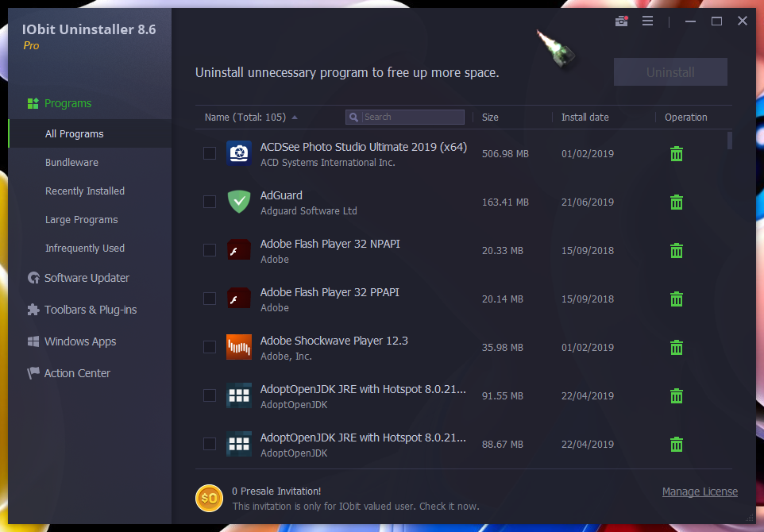Image resolution: width=764 pixels, height=532 pixels.
Task: Click trash icon for AdGuard
Action: (677, 202)
